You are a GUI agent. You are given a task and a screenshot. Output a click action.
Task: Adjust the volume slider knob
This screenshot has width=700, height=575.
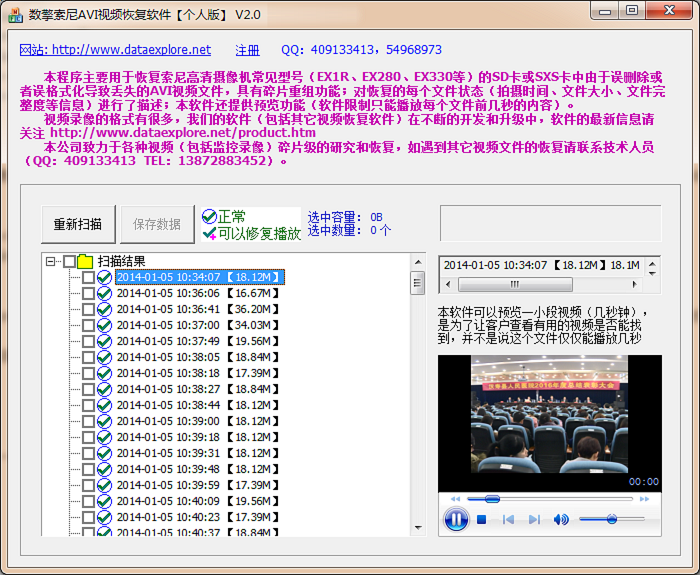(x=612, y=519)
